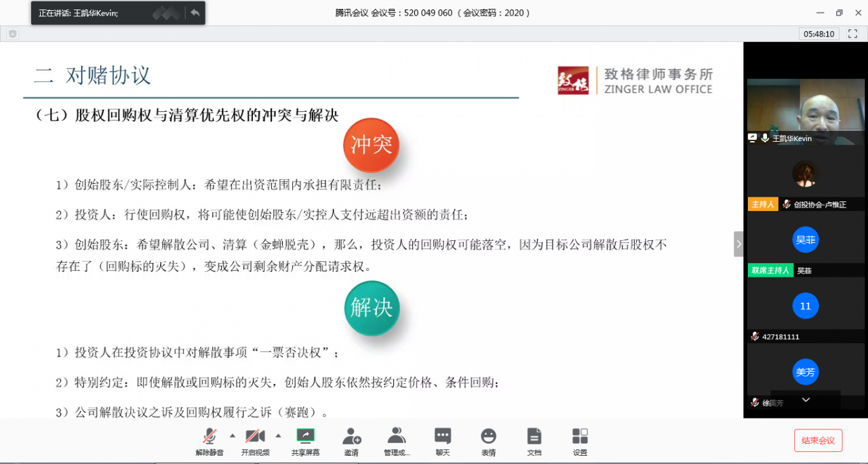Viewport: 868px width, 464px height.
Task: Click the reply arrow in speaker bar
Action: (x=195, y=13)
